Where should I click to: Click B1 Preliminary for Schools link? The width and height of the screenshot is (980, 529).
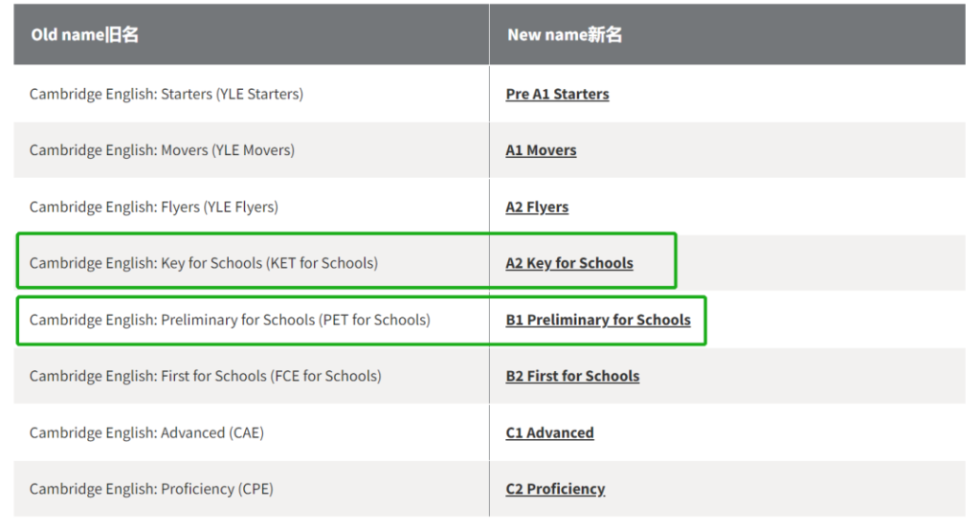pos(598,320)
